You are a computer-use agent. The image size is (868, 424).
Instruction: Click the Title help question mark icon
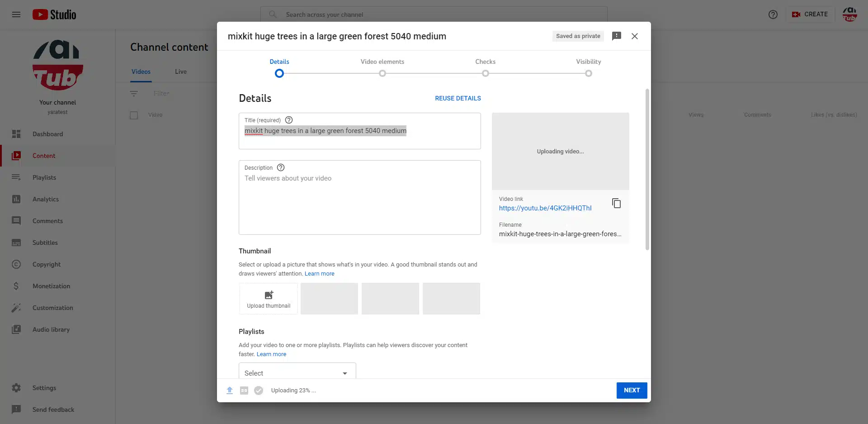289,120
